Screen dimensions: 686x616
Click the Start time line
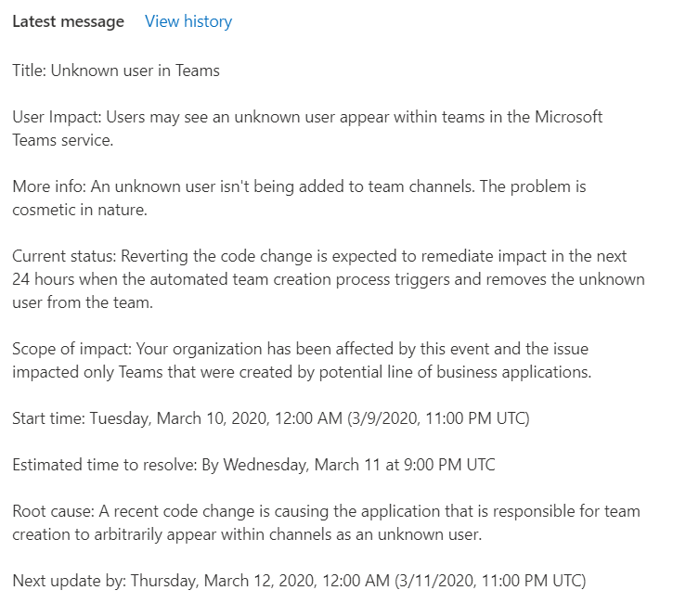tap(271, 418)
